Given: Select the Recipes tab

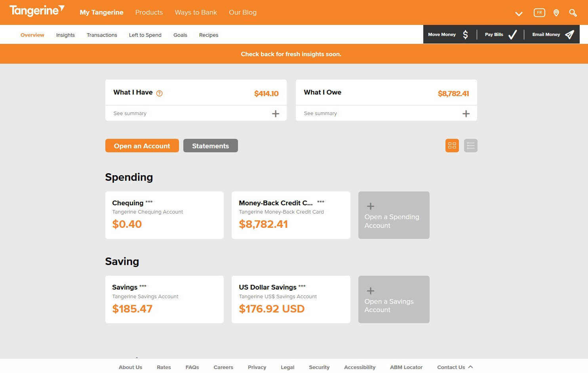Looking at the screenshot, I should 209,35.
